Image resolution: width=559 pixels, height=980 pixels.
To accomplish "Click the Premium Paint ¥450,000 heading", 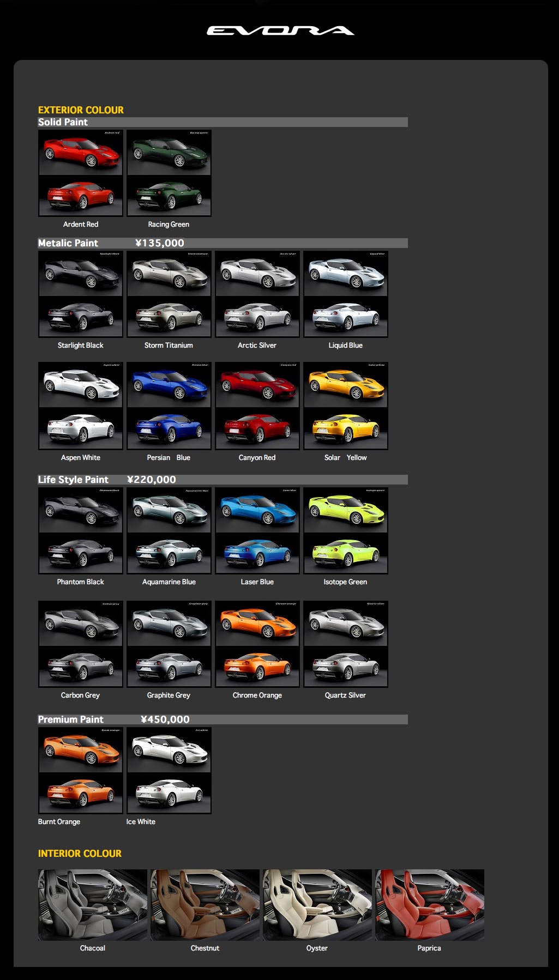I will [223, 719].
